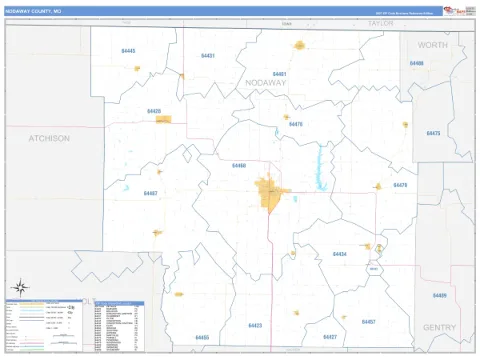480x360 pixels.
Task: Click the ZIP code index table
Action: 119,326
